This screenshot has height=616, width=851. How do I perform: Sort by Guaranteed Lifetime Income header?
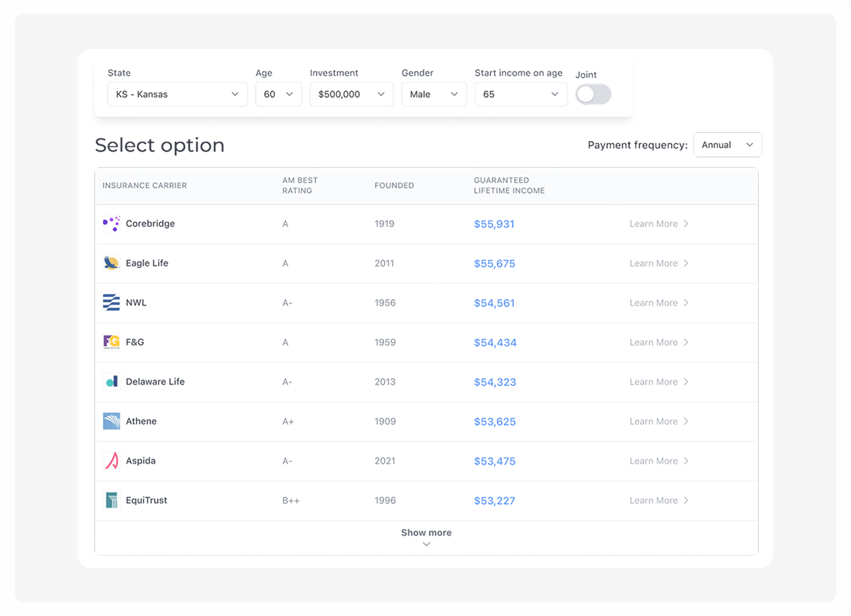tap(509, 185)
